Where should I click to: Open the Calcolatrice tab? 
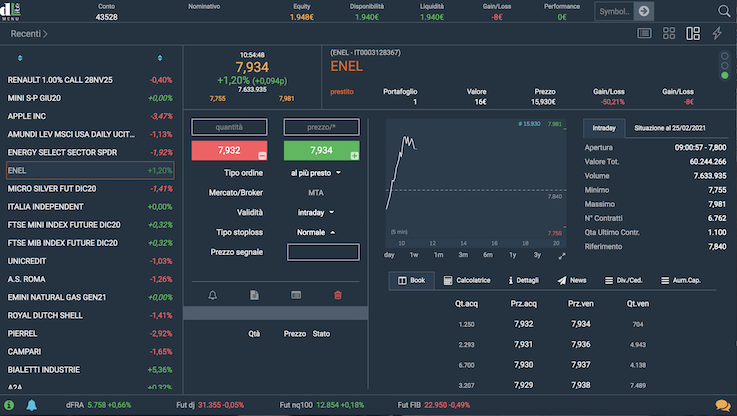(467, 280)
